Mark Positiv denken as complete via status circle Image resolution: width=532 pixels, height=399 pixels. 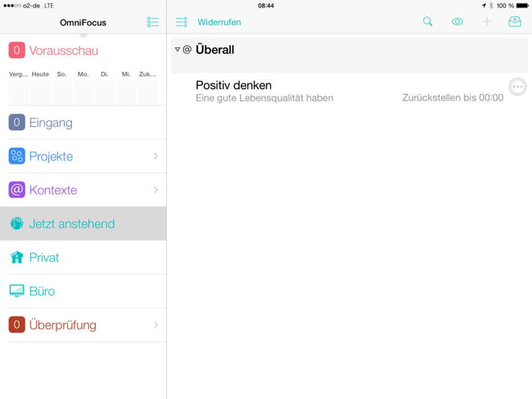click(517, 87)
